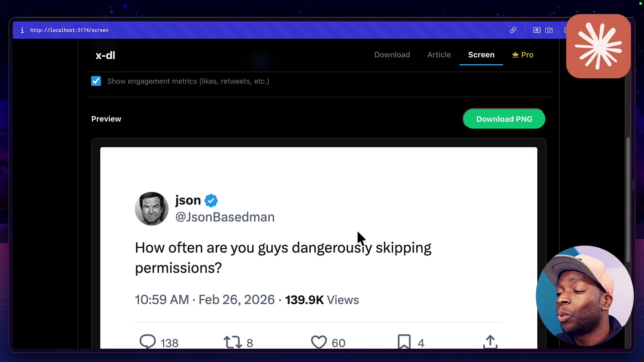The height and width of the screenshot is (362, 644).
Task: Uncheck Show engagement metrics checkbox
Action: [96, 81]
